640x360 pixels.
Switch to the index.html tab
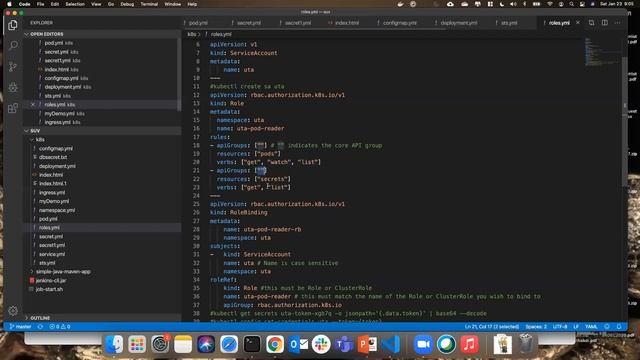347,23
